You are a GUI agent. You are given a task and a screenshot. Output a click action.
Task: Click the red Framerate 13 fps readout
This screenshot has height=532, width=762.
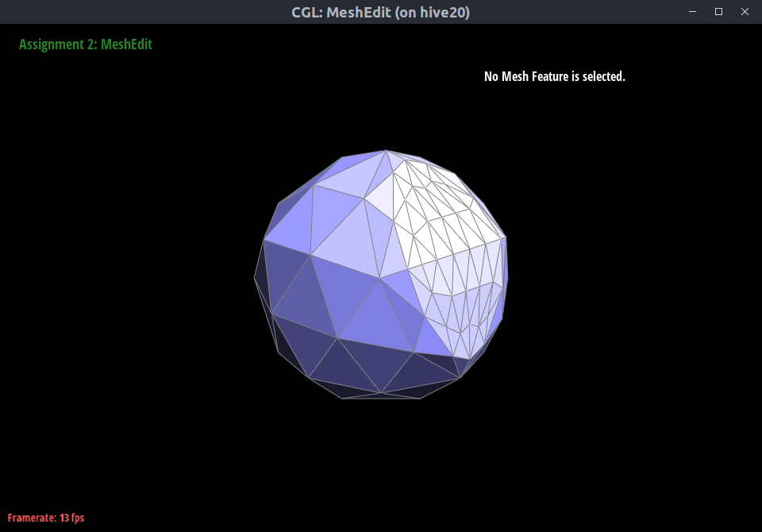coord(46,518)
